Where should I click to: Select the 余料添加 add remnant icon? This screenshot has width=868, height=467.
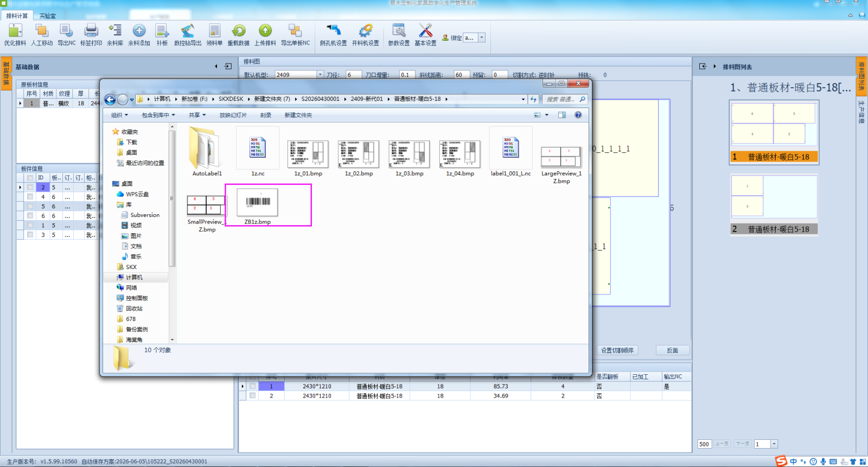(139, 35)
